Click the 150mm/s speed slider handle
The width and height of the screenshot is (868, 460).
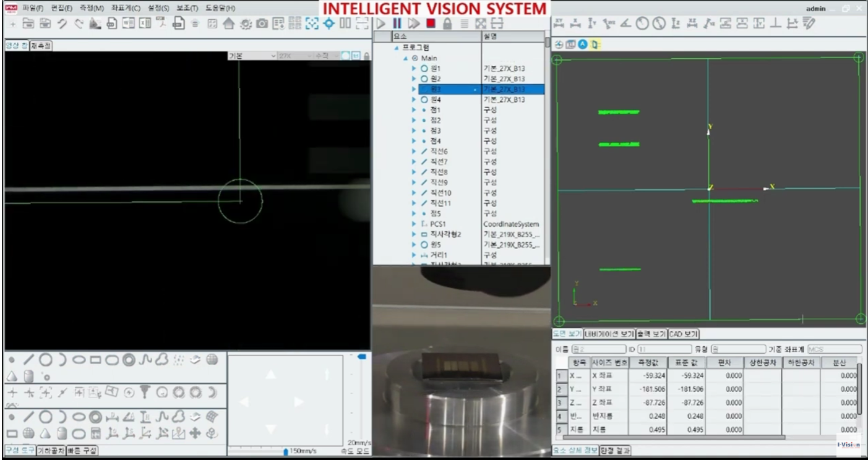click(286, 452)
